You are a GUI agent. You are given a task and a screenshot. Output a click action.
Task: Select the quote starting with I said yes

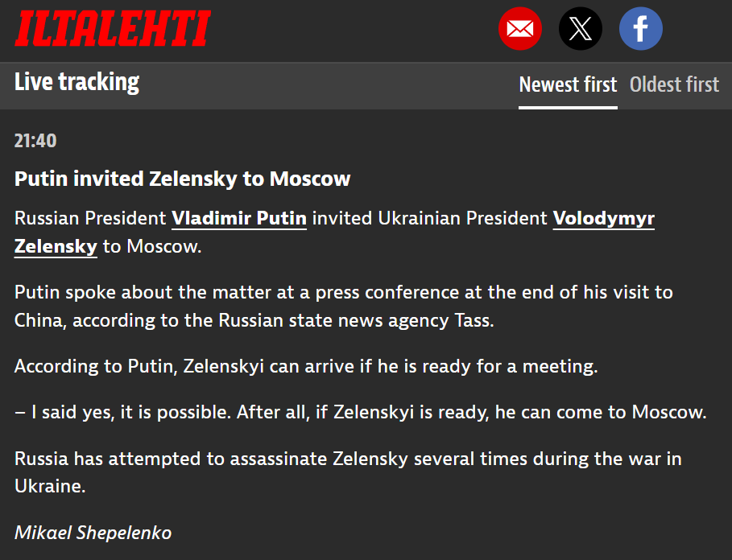point(361,412)
